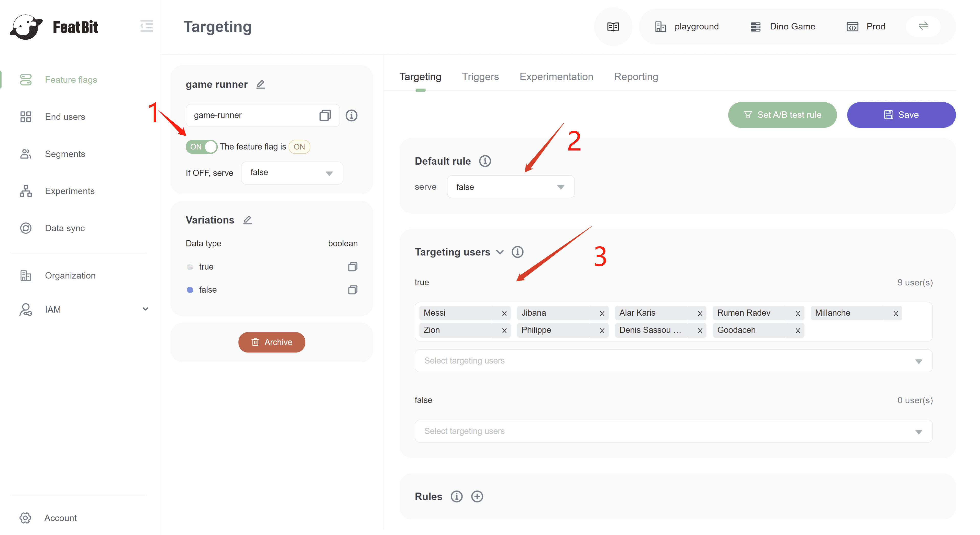The width and height of the screenshot is (980, 535).
Task: Show info for Default rule
Action: coord(485,161)
